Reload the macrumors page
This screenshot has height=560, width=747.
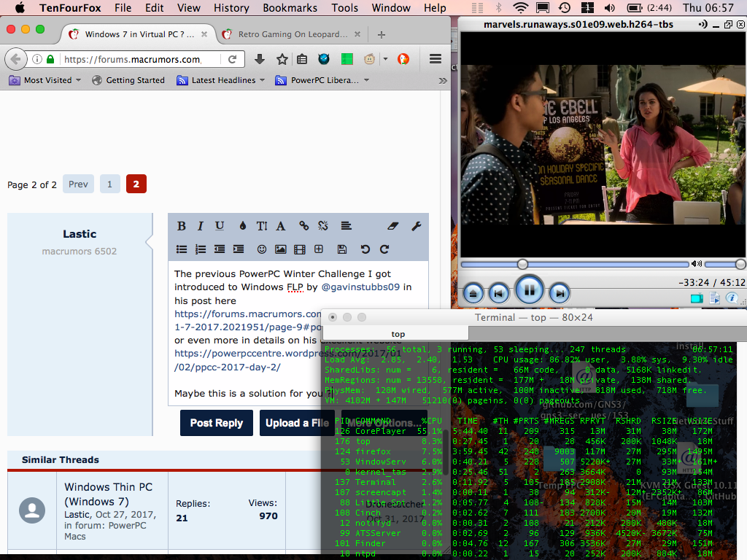click(233, 59)
